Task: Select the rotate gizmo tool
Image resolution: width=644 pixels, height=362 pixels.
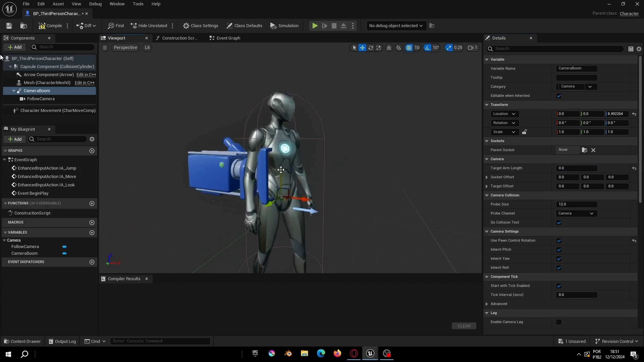Action: tap(371, 48)
